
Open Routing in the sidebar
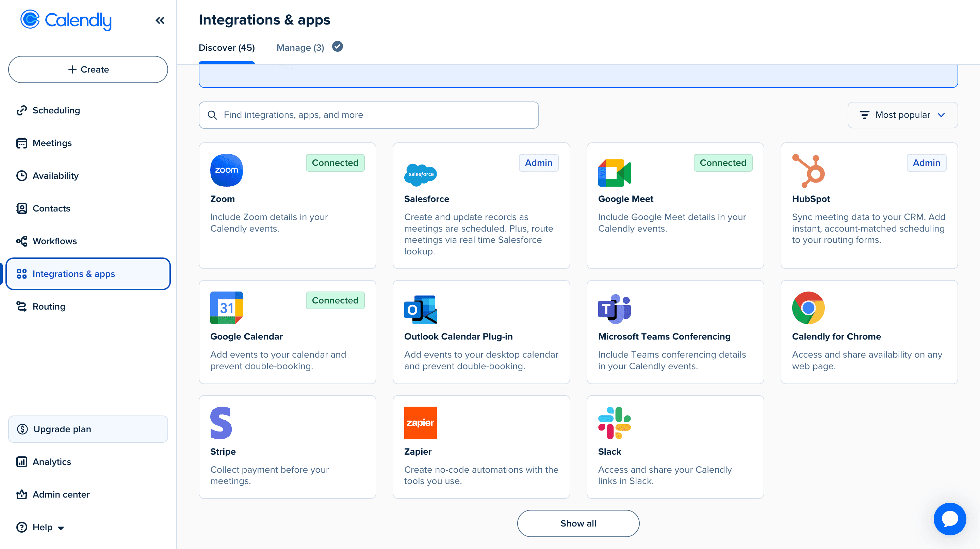tap(88, 307)
